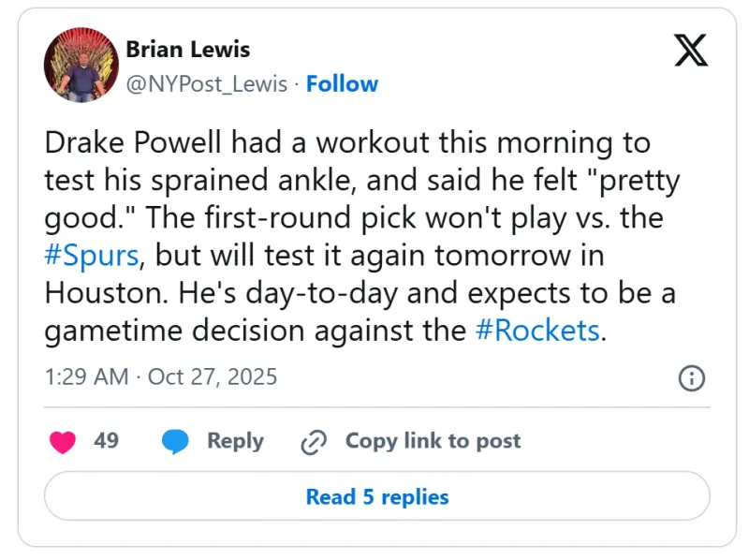The image size is (749, 560).
Task: Click the Read 5 replies button
Action: click(x=376, y=496)
